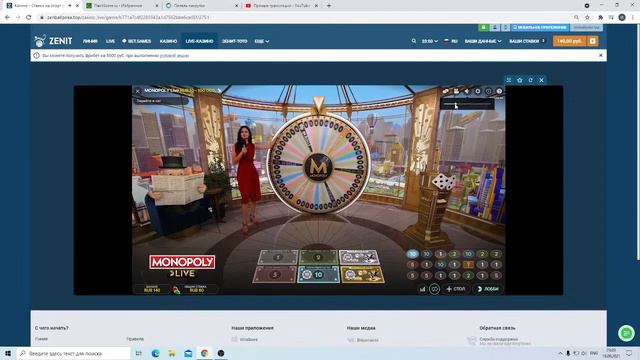Go to BET GAMES

coord(137,41)
